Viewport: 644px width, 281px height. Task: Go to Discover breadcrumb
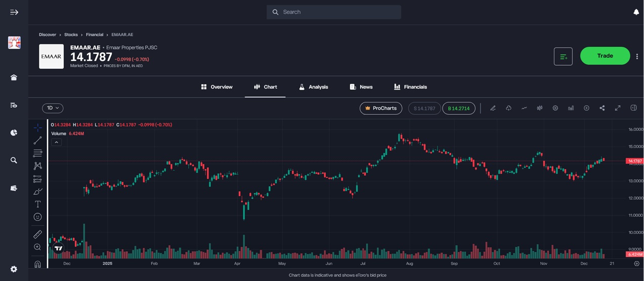48,35
